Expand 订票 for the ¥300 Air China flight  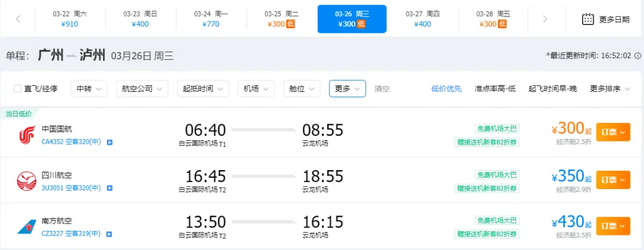[x=613, y=132]
